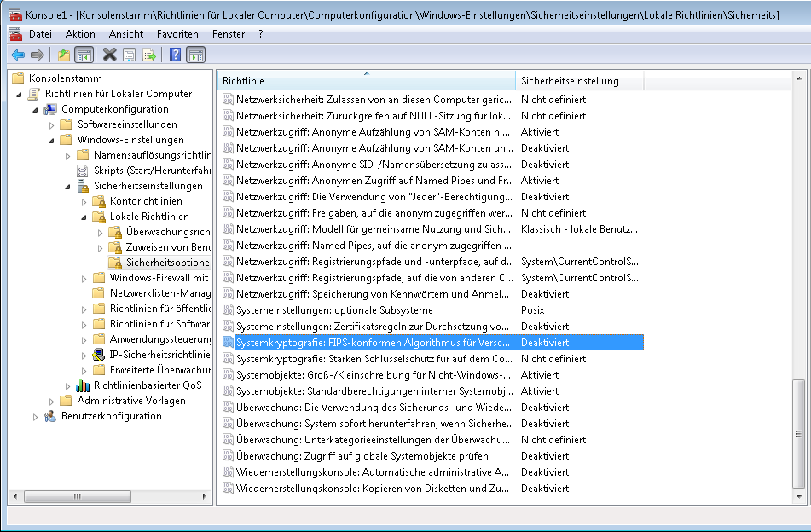Select the 'Systemeinstellungen: optionale Subsysteme' policy
The image size is (811, 532).
pos(334,310)
